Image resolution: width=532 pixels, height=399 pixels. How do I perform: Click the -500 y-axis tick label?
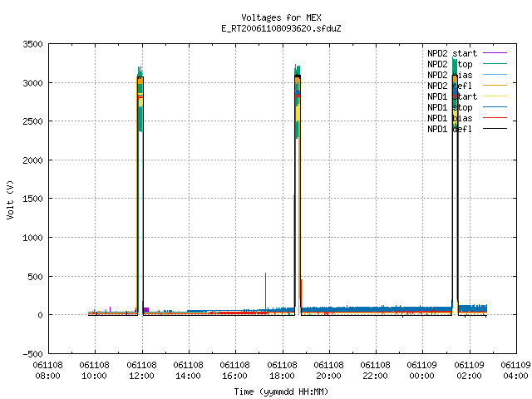(32, 354)
